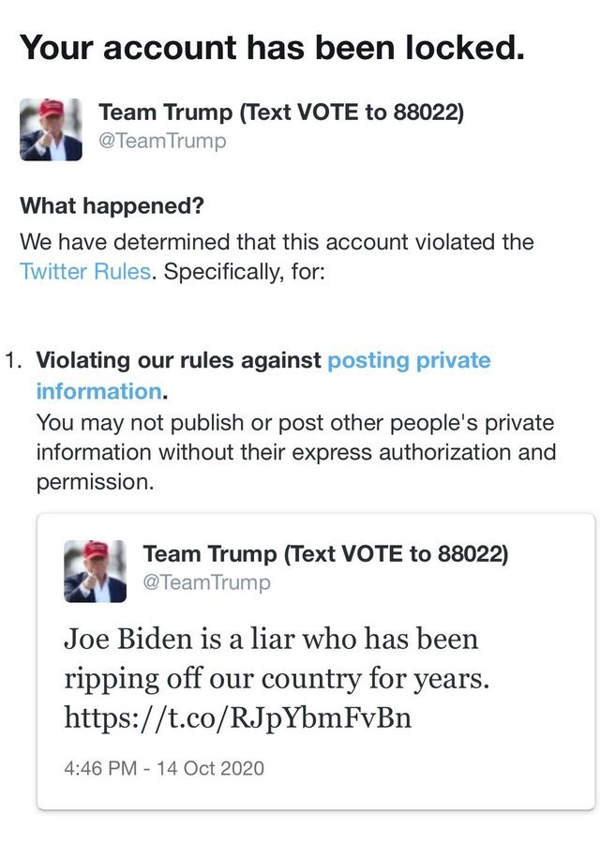Open the https://t.co/RJpYbmFvBn link
The width and height of the screenshot is (616, 844).
[238, 718]
